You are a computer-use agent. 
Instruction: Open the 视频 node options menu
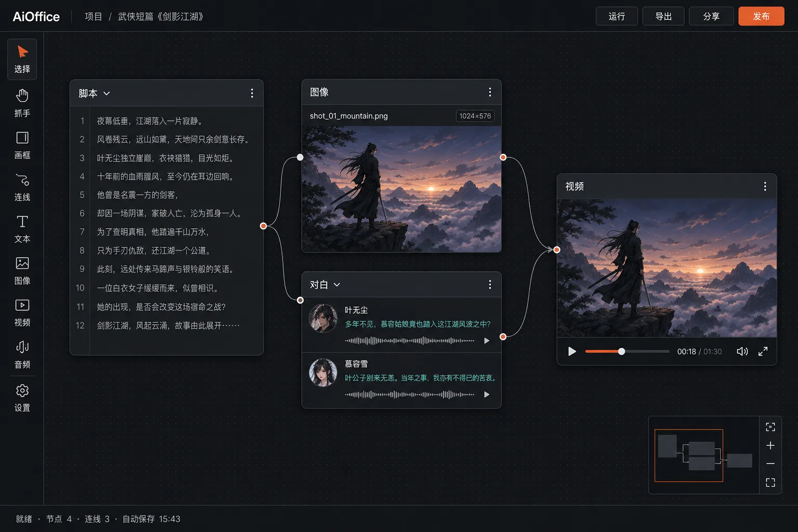pos(765,186)
